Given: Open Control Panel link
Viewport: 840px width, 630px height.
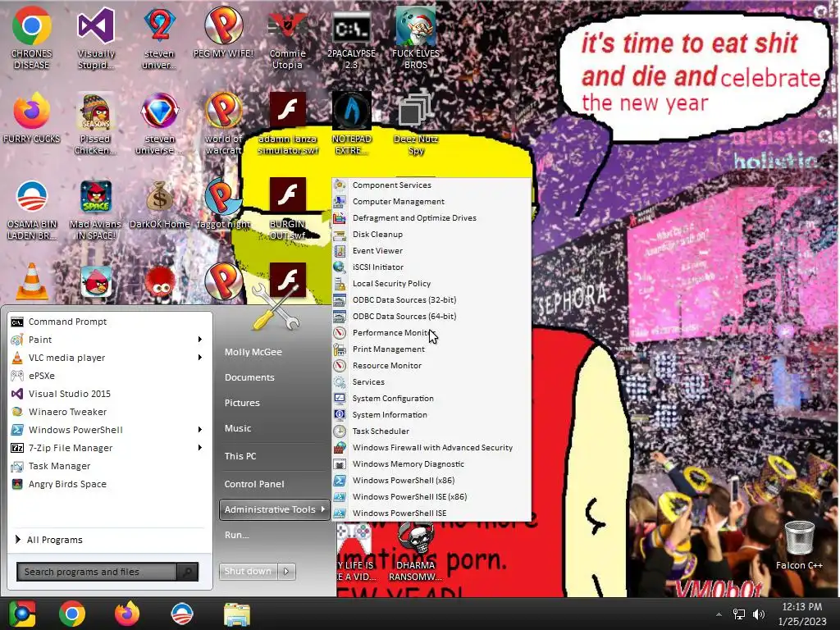Looking at the screenshot, I should (254, 484).
